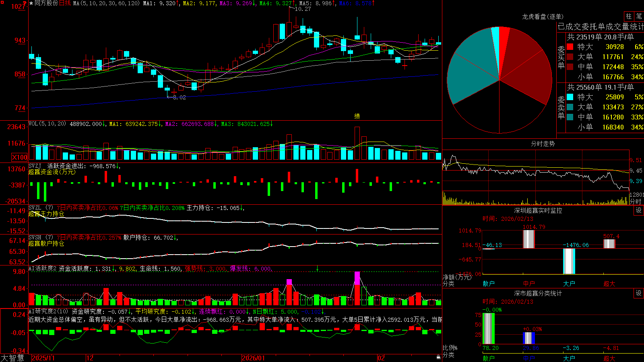Click the AI研究度2(10) indicator name
644x362 pixels.
(48, 311)
